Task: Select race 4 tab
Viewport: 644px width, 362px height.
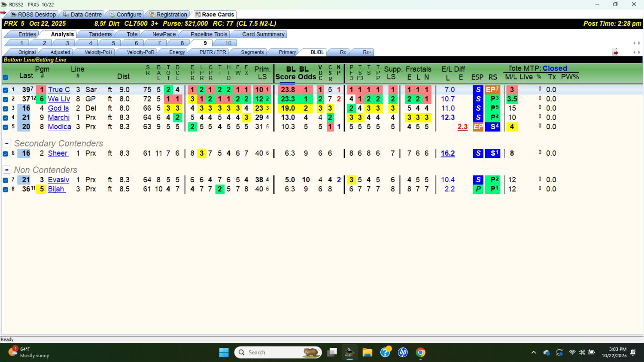Action: (90, 43)
